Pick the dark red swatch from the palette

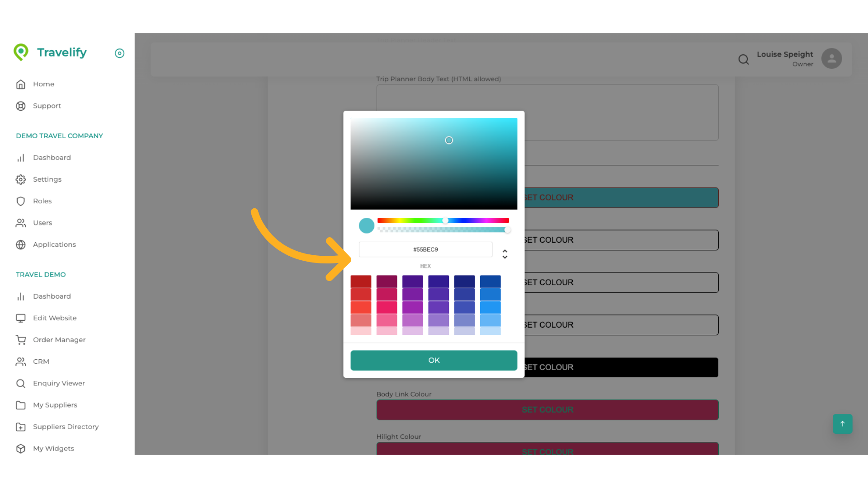pos(361,281)
